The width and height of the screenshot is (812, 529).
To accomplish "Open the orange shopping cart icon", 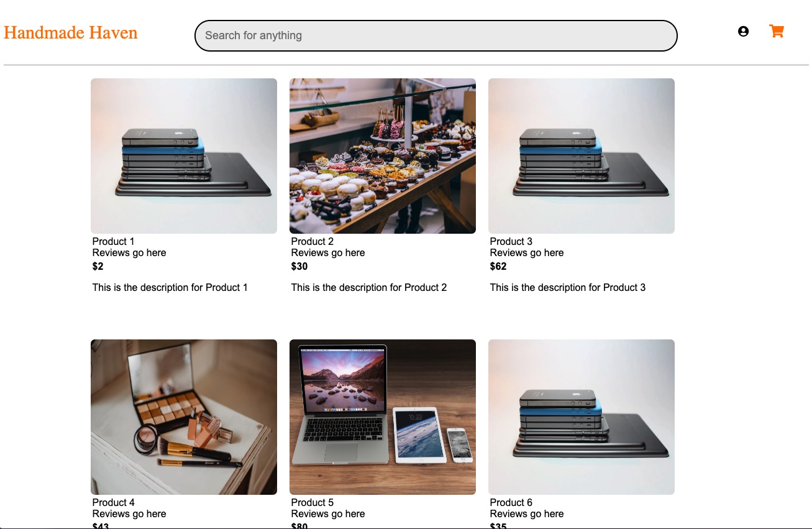I will (777, 31).
